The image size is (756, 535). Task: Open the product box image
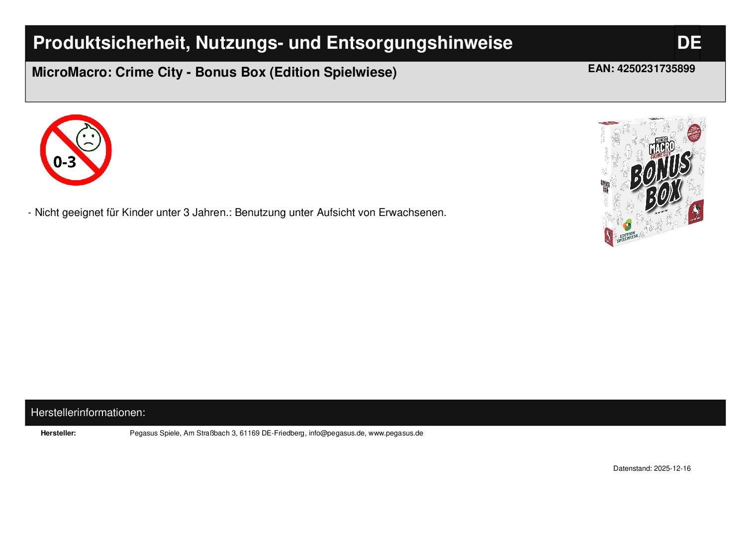(653, 182)
